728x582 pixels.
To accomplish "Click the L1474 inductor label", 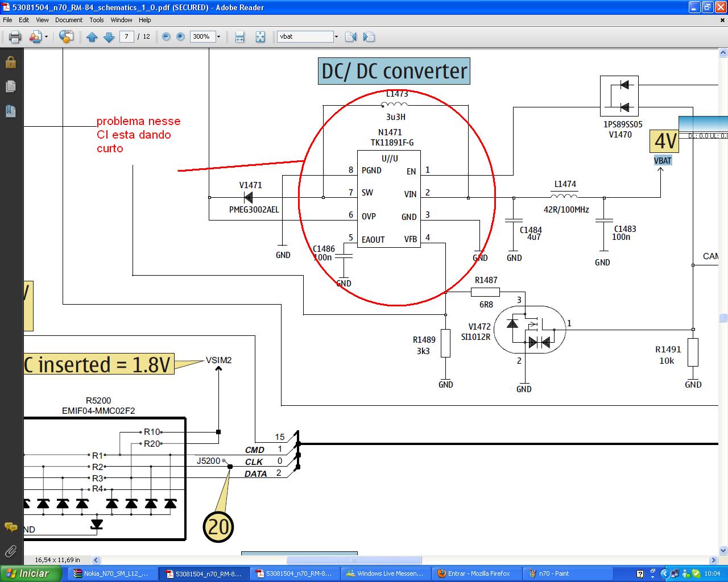I will click(x=565, y=184).
